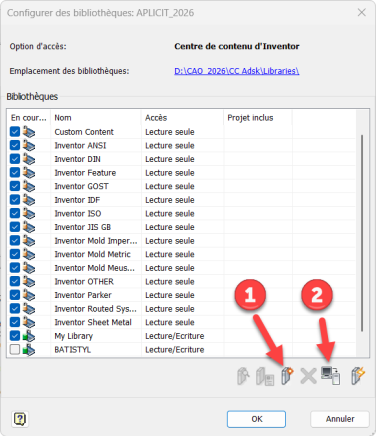Click 'Lecture seule' in the Inventor ISO row
This screenshot has width=376, height=436.
point(170,214)
